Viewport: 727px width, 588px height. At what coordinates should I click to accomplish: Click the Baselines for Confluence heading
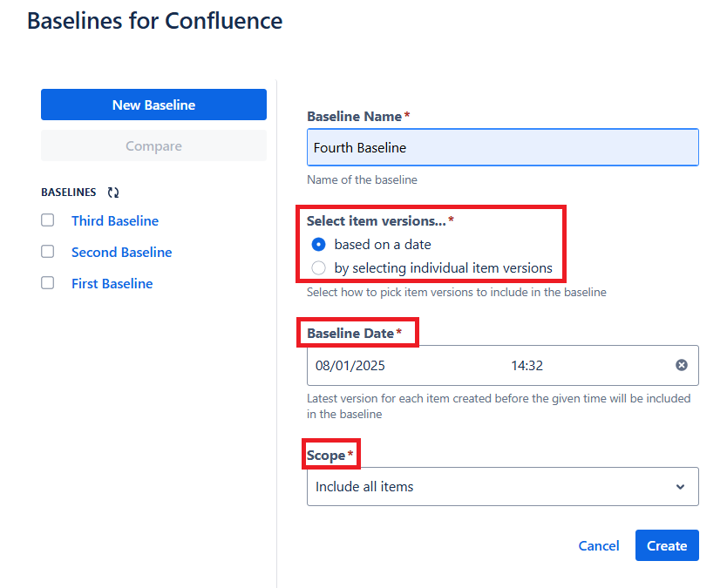point(154,21)
